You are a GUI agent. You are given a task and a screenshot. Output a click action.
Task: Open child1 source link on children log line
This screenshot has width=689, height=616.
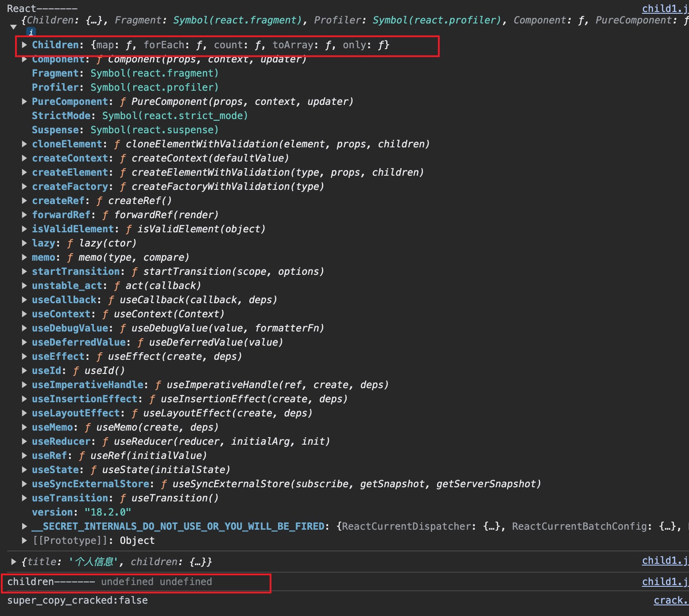[x=665, y=582]
